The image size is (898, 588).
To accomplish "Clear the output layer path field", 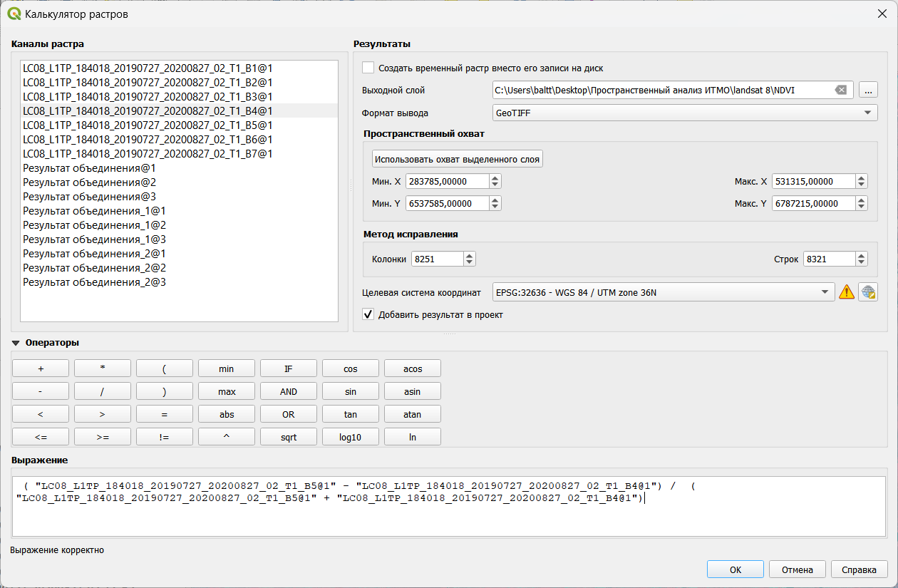I will pos(841,90).
